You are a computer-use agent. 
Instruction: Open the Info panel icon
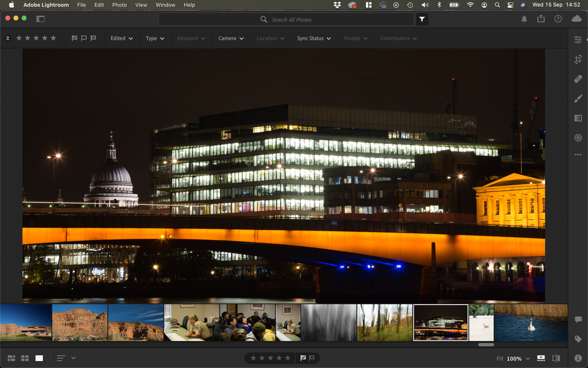578,358
